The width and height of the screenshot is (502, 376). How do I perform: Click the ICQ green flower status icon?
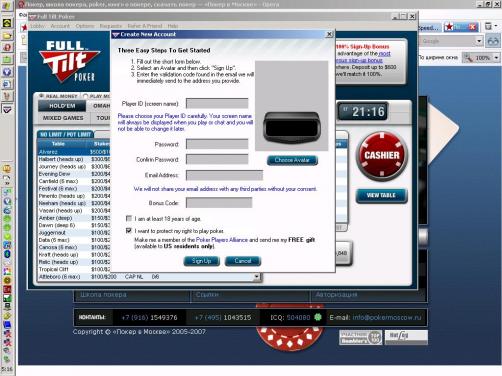coord(318,317)
